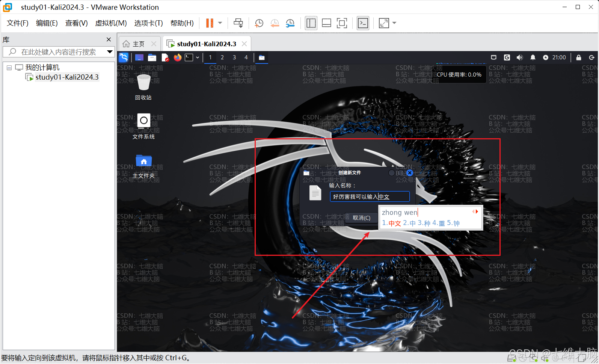The height and width of the screenshot is (364, 599).
Task: Switch to workspace 3
Action: [x=234, y=57]
